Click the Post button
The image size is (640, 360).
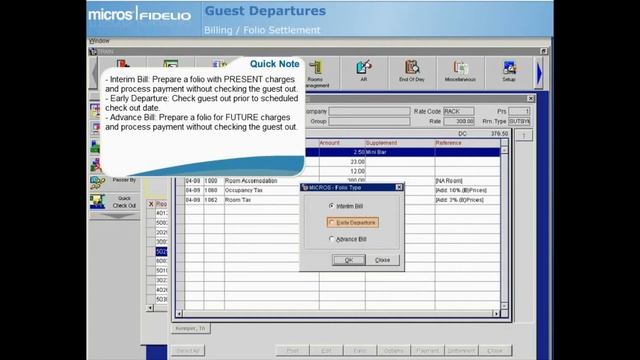292,351
